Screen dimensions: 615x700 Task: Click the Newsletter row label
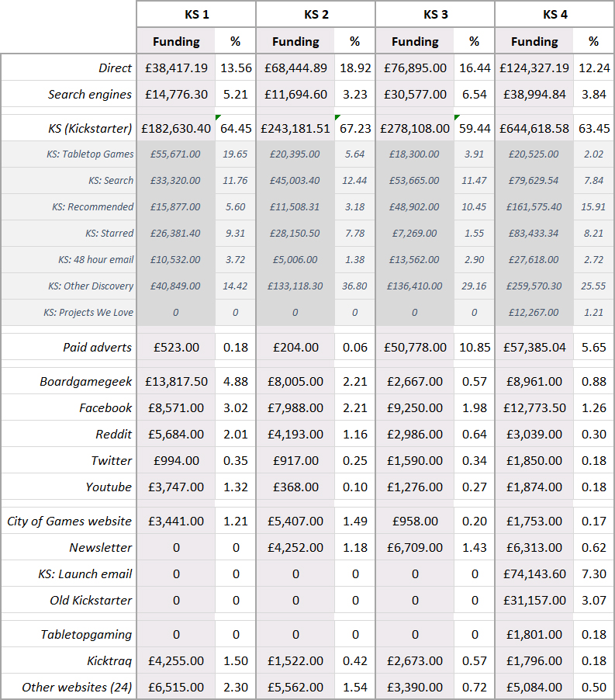pyautogui.click(x=100, y=548)
